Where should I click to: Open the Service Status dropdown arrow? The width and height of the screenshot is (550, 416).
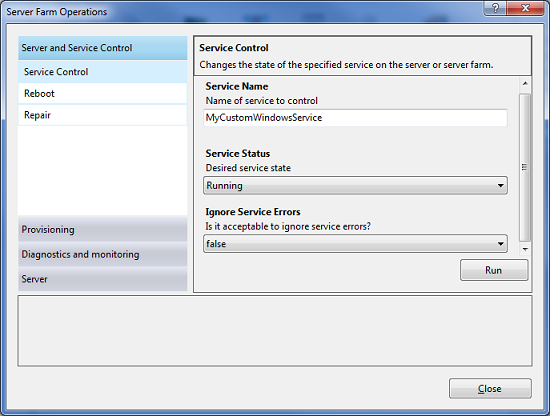coord(501,185)
